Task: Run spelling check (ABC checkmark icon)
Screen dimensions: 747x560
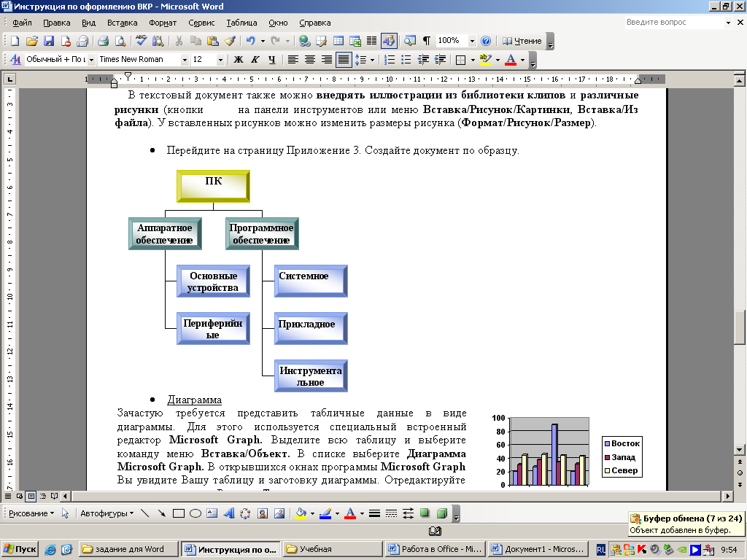Action: 141,41
